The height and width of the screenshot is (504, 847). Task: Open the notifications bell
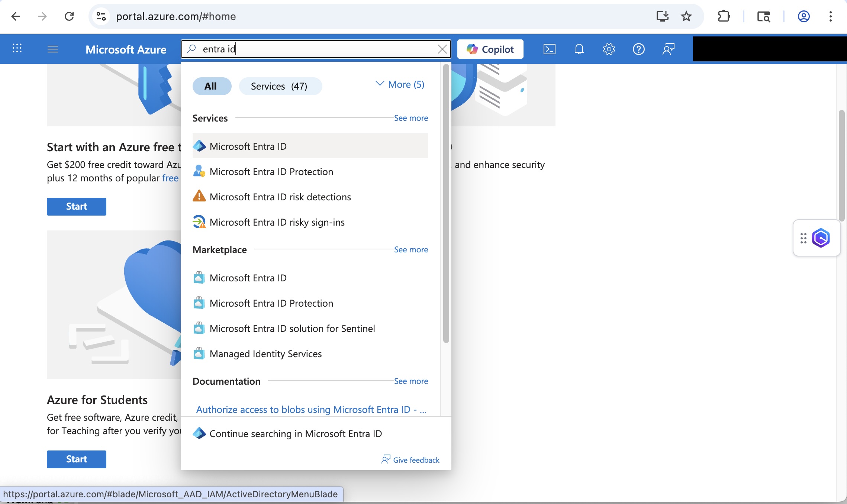tap(579, 49)
